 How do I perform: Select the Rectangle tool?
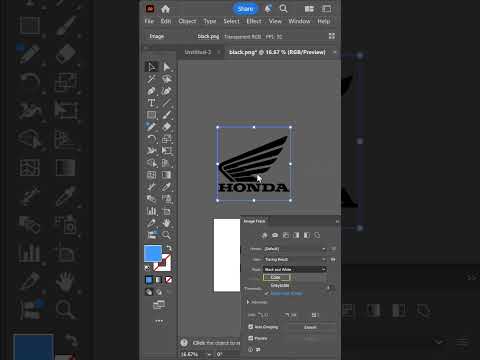click(x=151, y=115)
